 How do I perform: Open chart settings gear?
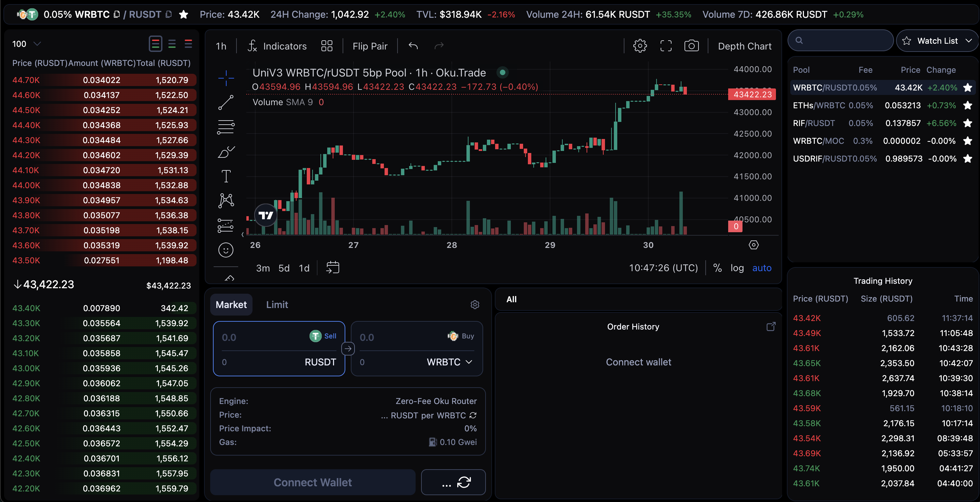coord(640,46)
